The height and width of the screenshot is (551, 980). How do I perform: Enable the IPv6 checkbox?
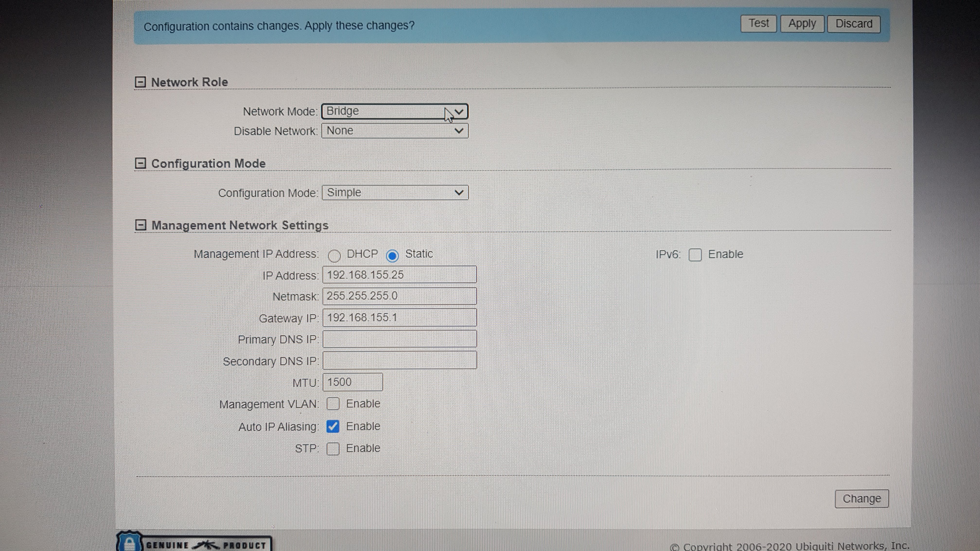tap(695, 255)
